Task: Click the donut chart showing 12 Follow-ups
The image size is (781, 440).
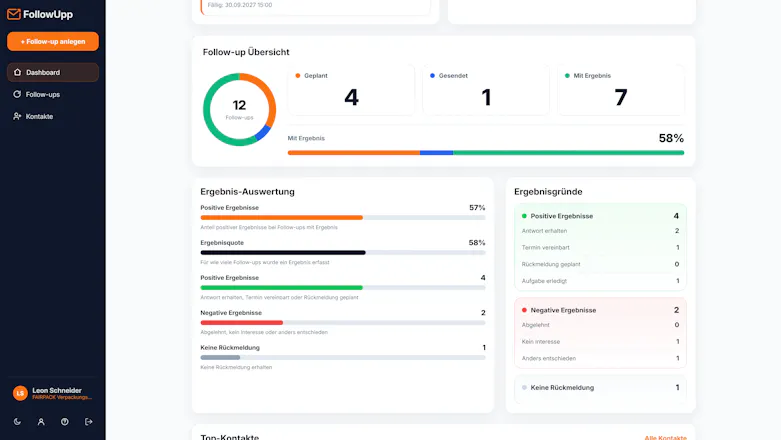Action: click(240, 110)
